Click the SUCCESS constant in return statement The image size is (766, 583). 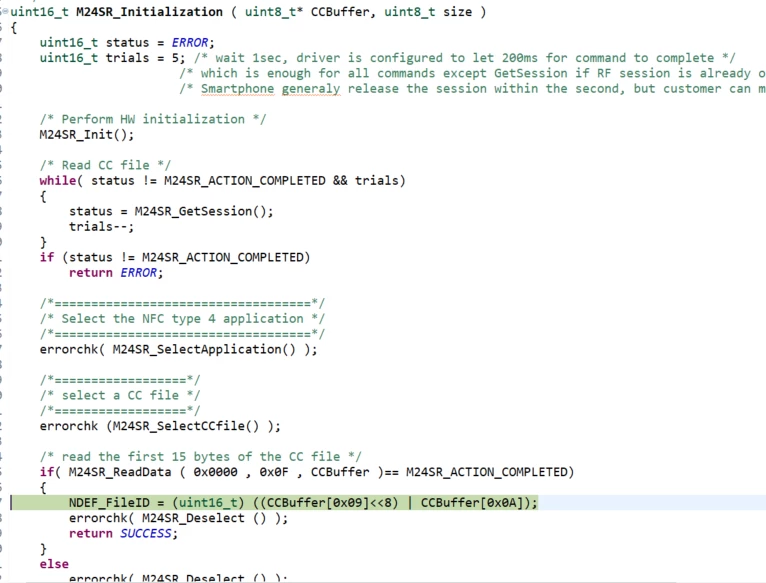click(146, 533)
